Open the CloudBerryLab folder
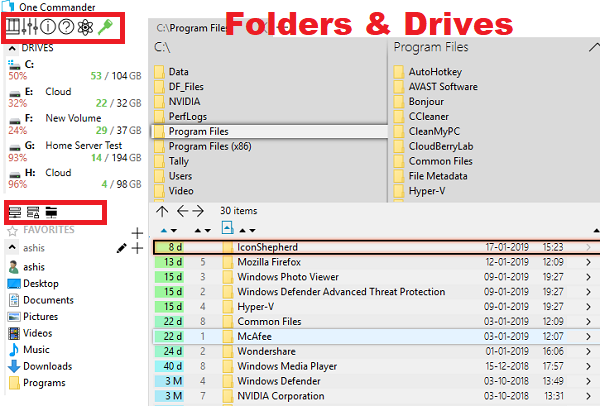600x406 pixels. click(434, 146)
